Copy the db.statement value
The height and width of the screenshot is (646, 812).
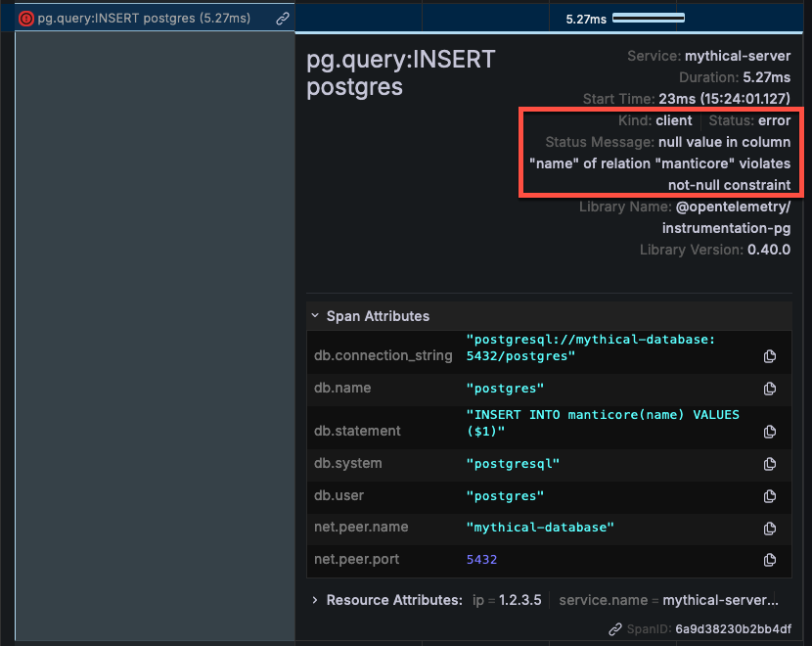coord(770,431)
